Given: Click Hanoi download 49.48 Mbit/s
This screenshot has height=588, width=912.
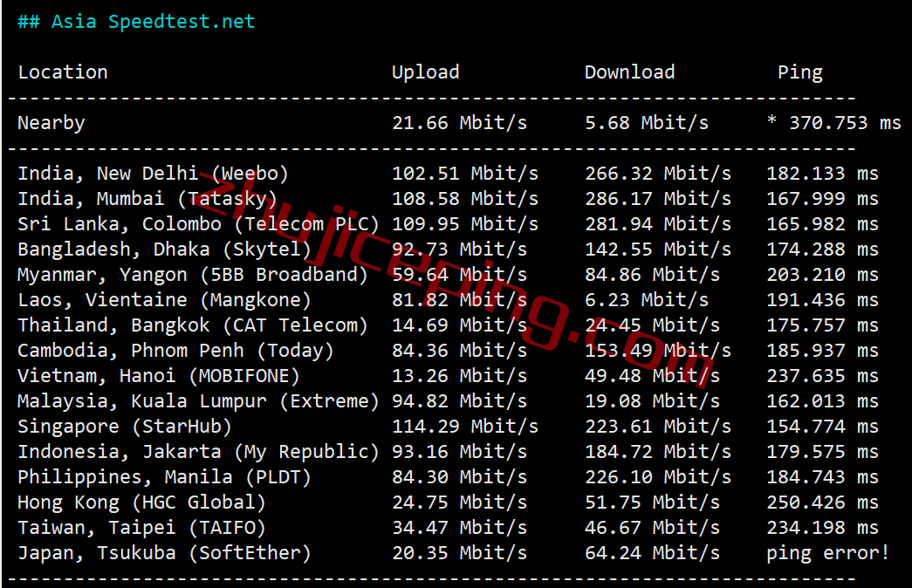Looking at the screenshot, I should pos(652,376).
